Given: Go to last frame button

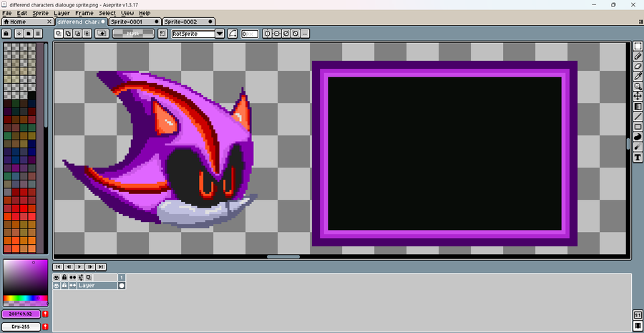Looking at the screenshot, I should coord(101,266).
